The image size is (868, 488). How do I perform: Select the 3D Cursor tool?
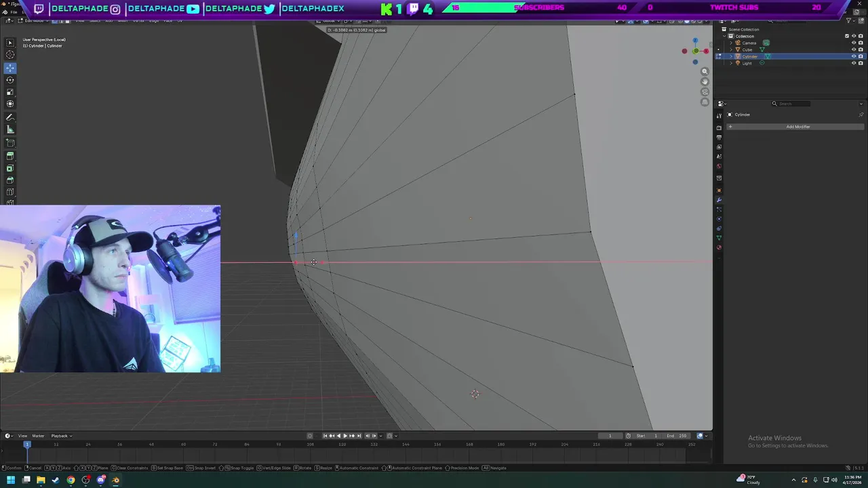10,54
